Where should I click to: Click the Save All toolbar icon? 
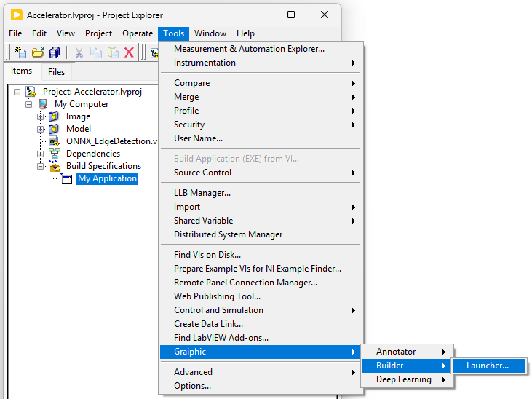pos(54,52)
